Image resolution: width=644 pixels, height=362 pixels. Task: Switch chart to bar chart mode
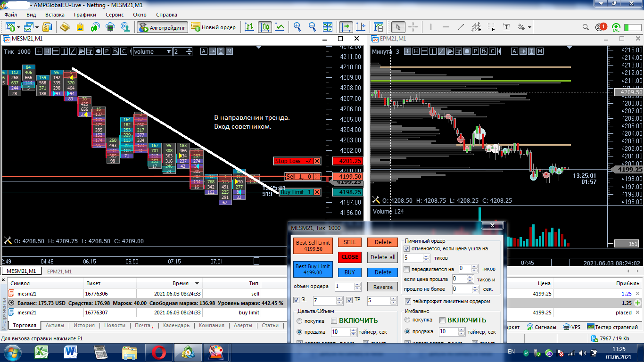(250, 27)
